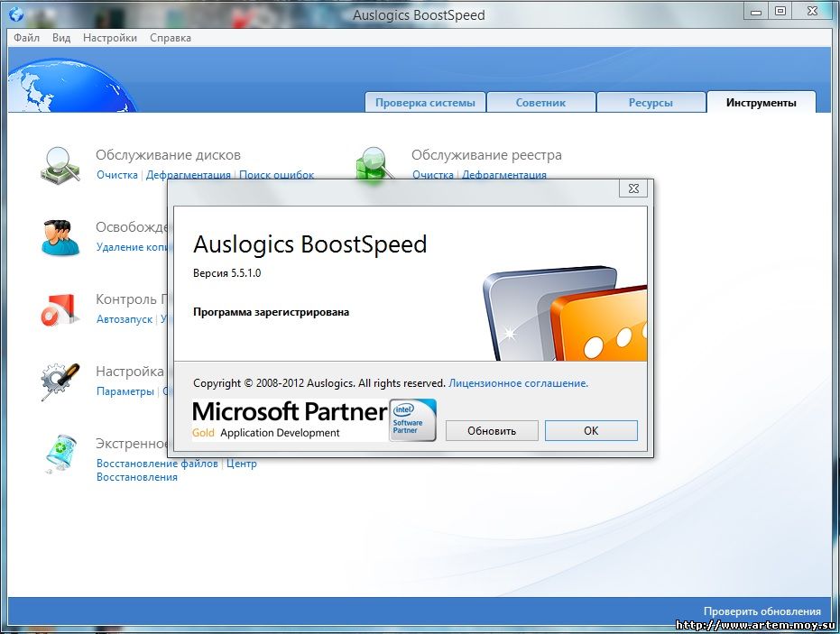840x634 pixels.
Task: Click Очистка under Обслуживание реестра
Action: pos(433,175)
